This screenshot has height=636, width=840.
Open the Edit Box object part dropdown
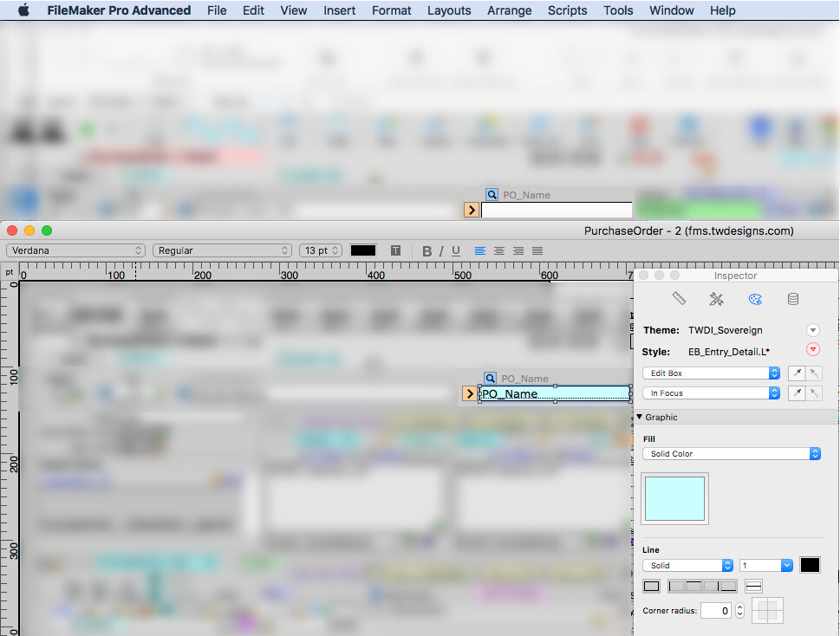[711, 373]
